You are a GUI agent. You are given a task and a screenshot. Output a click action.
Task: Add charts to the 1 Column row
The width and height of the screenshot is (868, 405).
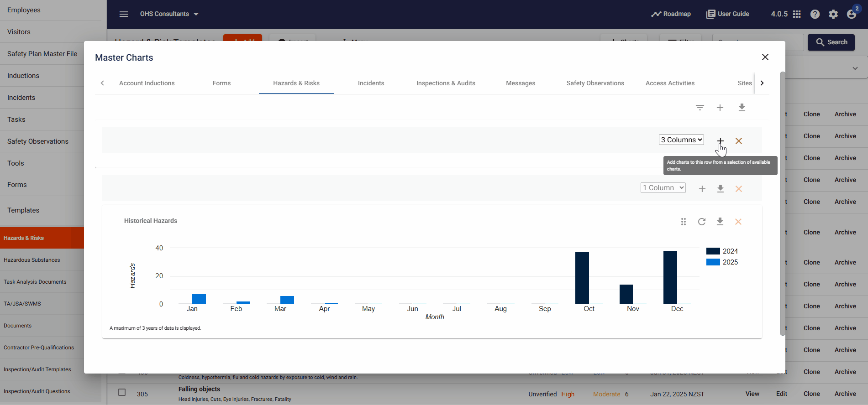(702, 189)
